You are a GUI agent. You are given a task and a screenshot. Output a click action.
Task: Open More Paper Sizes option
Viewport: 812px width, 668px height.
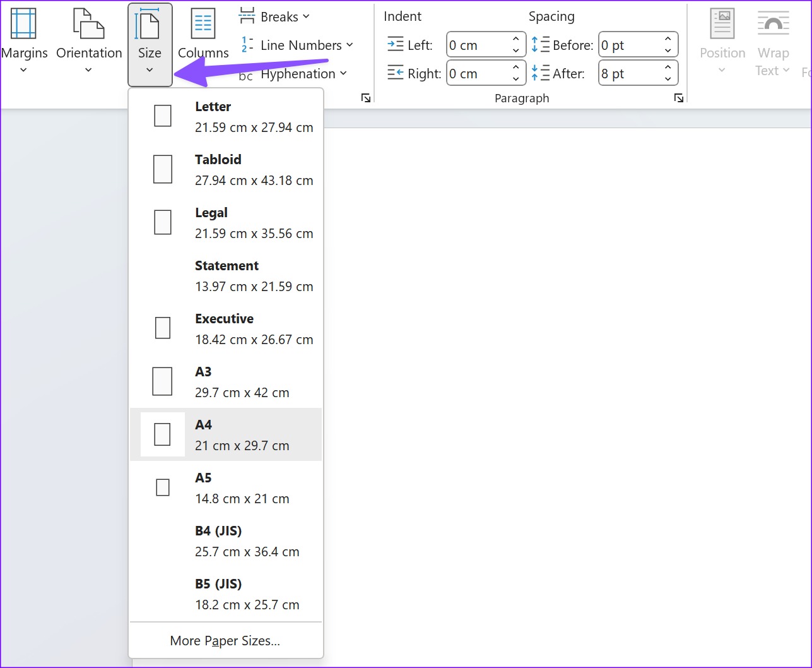pos(226,640)
